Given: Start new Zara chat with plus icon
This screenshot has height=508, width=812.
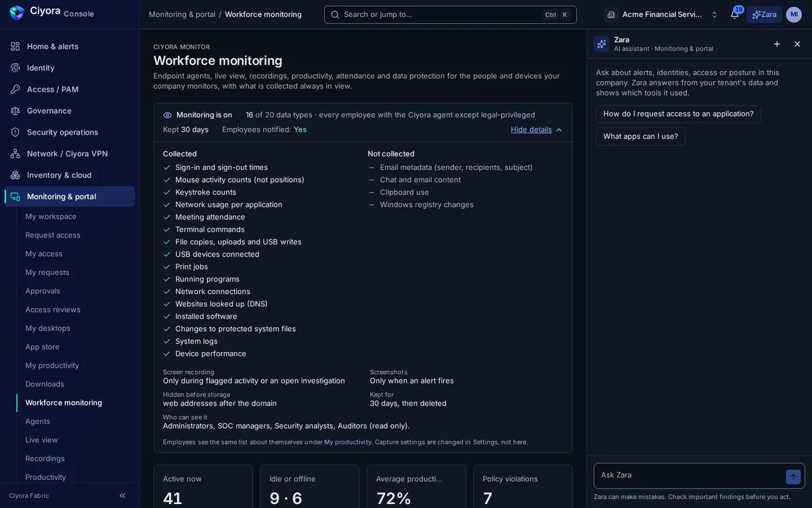Looking at the screenshot, I should (x=777, y=44).
